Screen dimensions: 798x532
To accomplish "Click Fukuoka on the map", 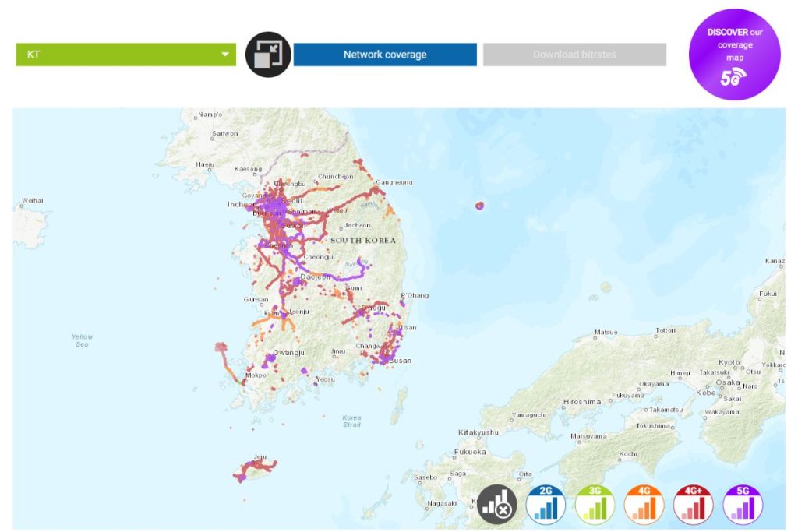I will pos(470,452).
